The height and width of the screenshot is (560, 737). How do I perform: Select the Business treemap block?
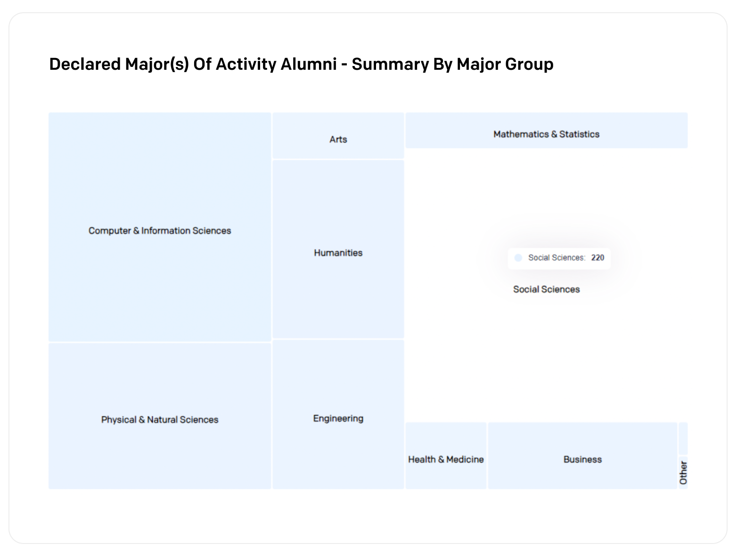coord(582,456)
